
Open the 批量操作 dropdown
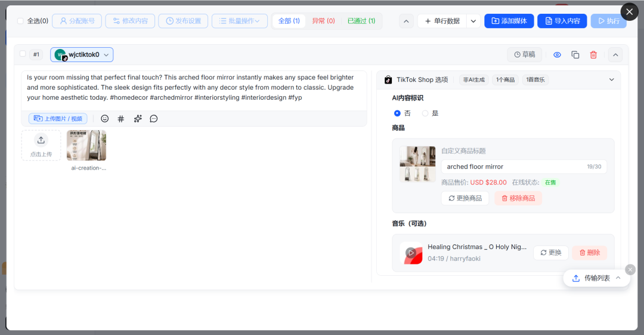240,21
